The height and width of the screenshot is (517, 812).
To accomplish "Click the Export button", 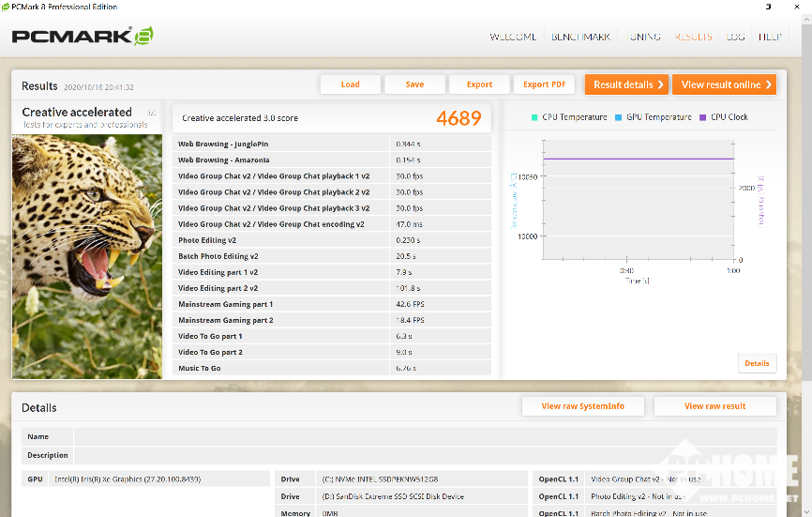I will click(x=479, y=84).
